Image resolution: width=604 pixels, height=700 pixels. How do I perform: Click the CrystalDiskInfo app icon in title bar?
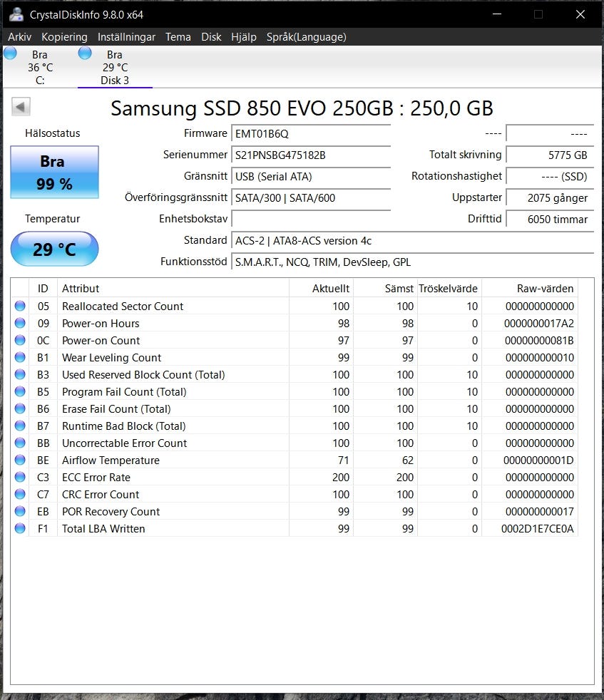[16, 14]
